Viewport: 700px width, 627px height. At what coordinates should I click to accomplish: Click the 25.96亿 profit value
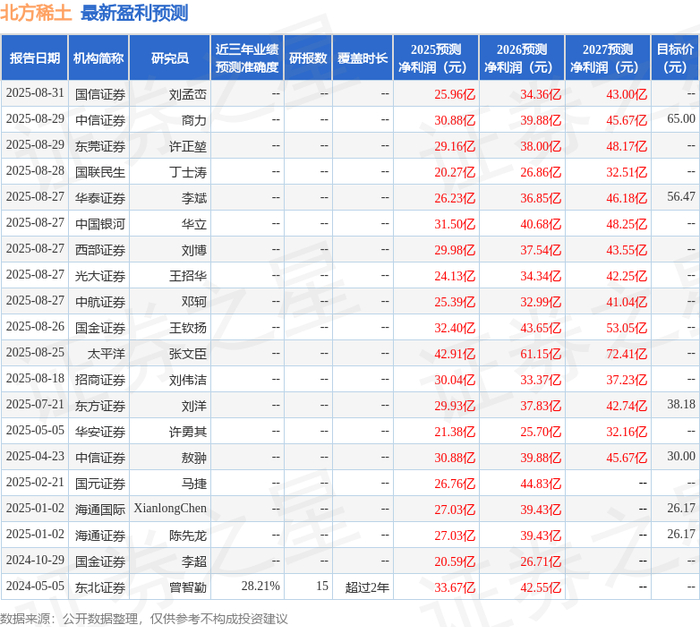click(455, 94)
